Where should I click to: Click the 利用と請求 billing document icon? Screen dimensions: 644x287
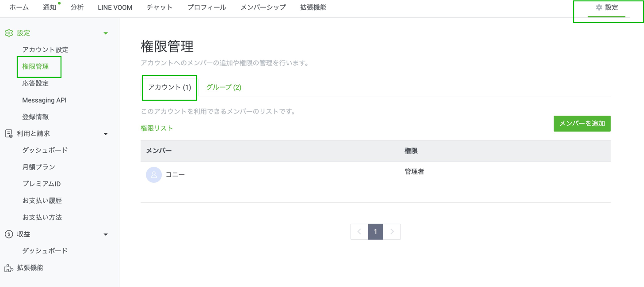click(x=9, y=134)
